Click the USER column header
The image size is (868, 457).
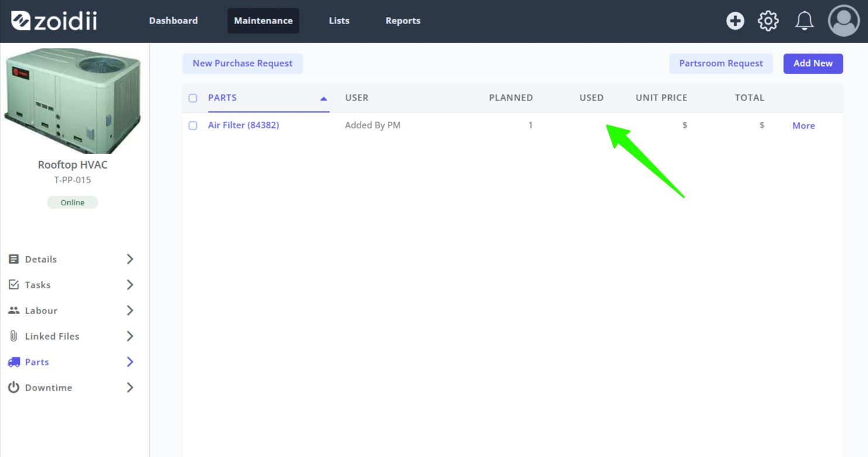[x=357, y=97]
